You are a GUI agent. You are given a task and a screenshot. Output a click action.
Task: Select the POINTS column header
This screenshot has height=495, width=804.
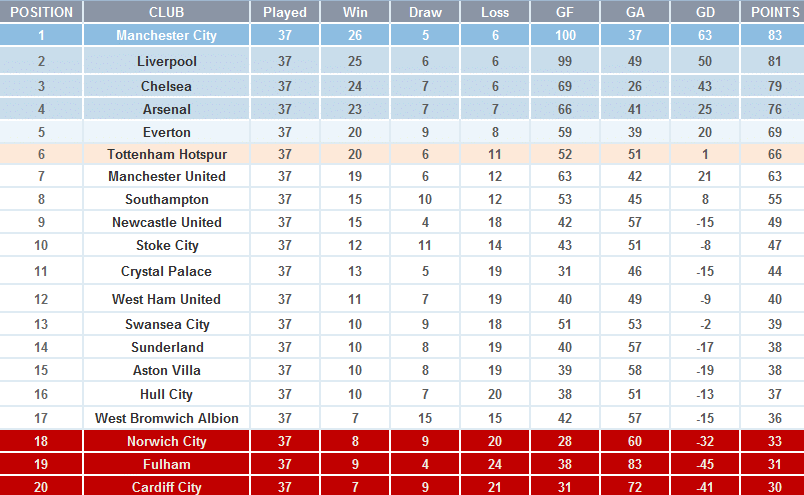775,12
